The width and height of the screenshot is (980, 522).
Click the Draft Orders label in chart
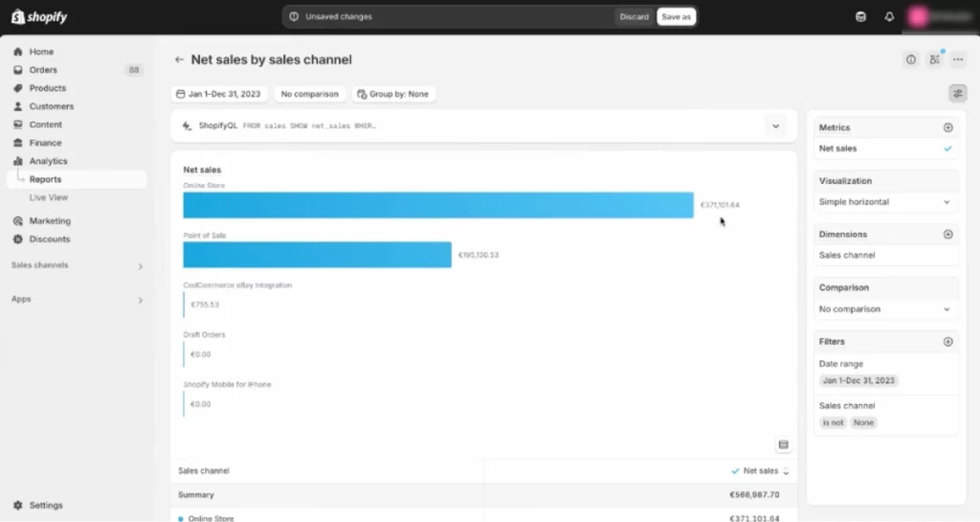tap(204, 334)
